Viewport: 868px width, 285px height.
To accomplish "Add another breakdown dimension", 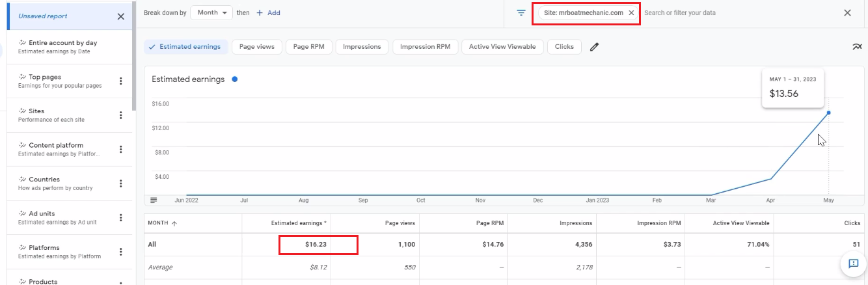I will tap(268, 12).
